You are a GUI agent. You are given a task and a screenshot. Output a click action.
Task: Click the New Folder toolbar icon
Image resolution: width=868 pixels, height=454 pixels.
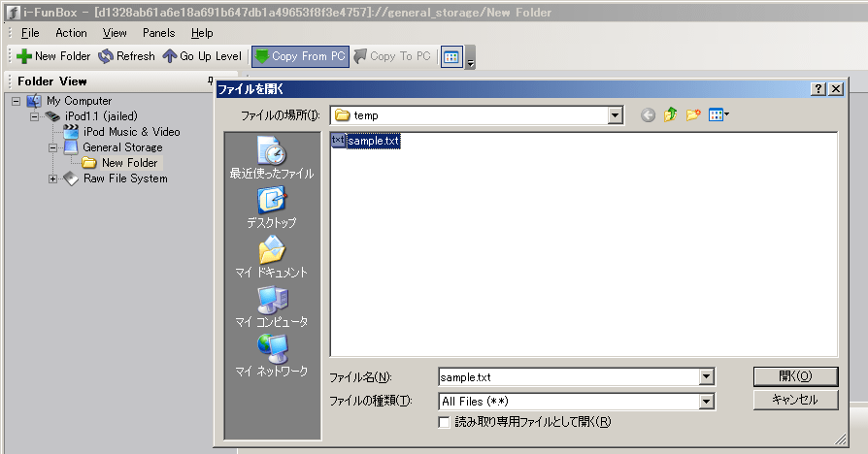tap(24, 56)
